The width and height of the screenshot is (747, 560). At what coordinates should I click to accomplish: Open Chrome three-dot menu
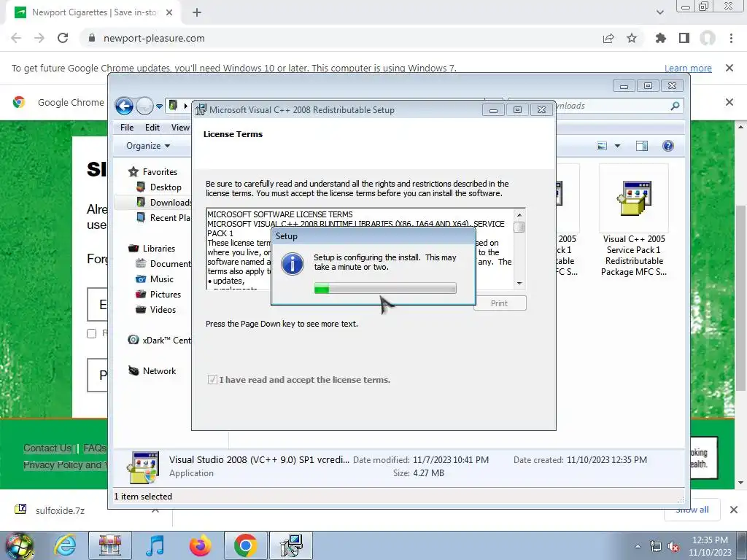click(731, 38)
